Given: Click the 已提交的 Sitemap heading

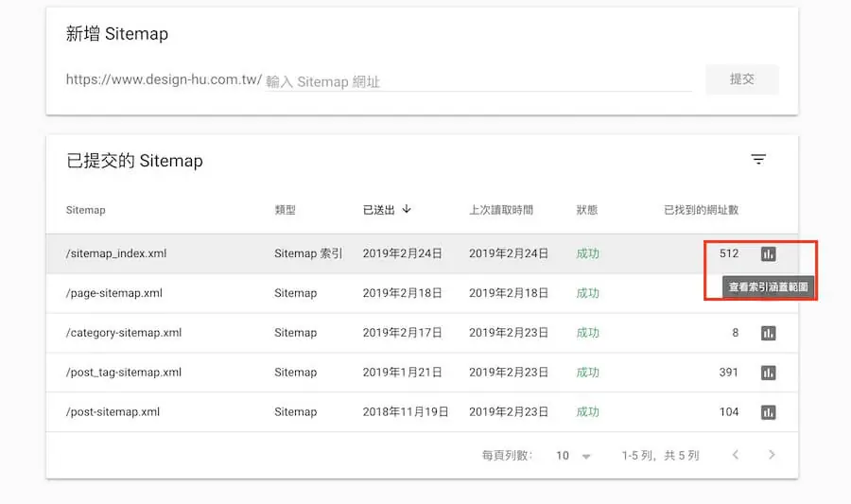Looking at the screenshot, I should [134, 161].
